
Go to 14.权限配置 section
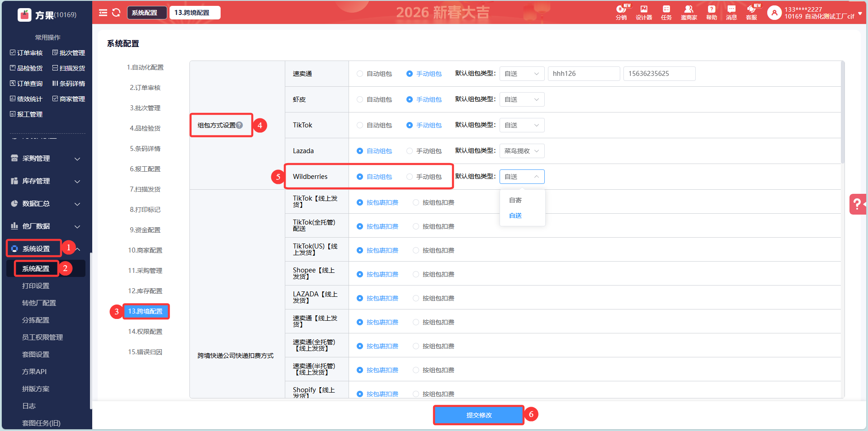[145, 332]
